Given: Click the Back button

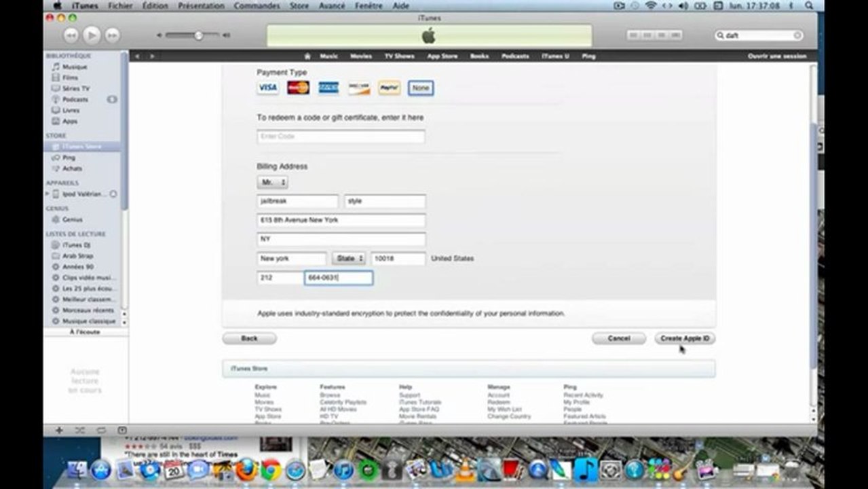Looking at the screenshot, I should point(249,338).
